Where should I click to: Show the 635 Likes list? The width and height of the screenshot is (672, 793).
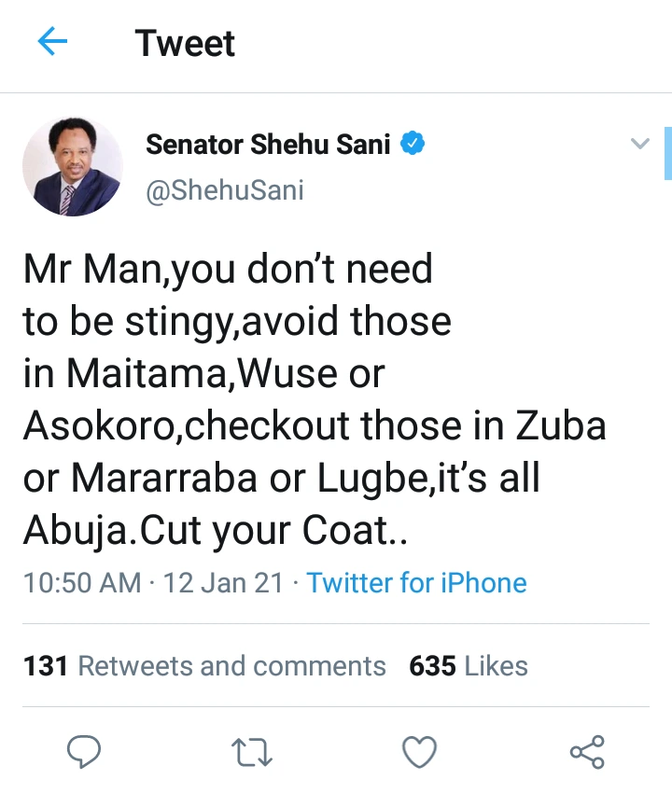[468, 666]
